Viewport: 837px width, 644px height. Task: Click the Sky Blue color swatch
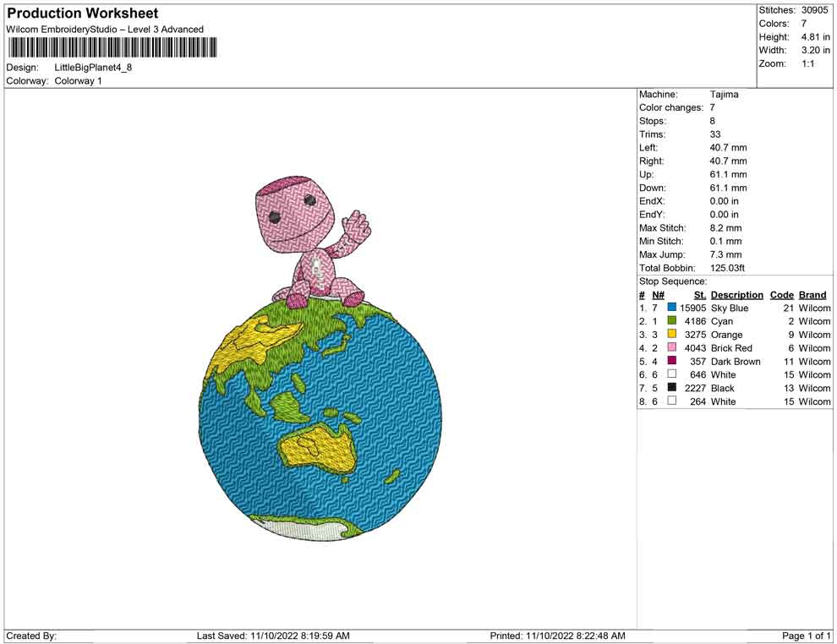[671, 308]
